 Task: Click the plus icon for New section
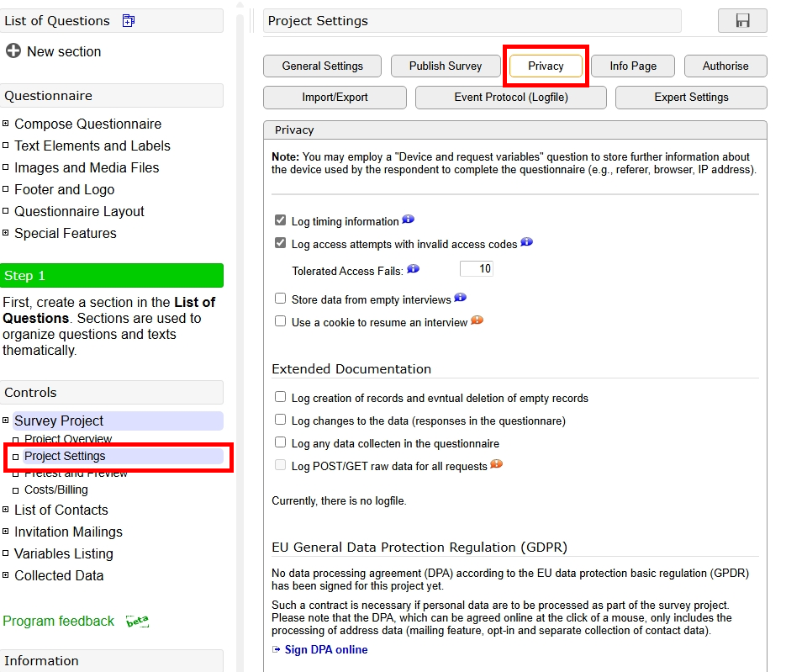tap(12, 51)
